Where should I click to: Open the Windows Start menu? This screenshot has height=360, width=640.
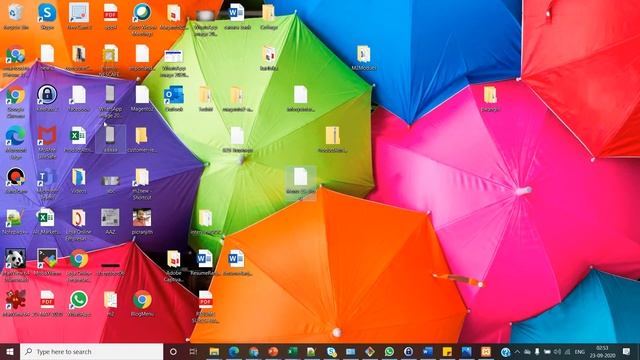pos(10,351)
